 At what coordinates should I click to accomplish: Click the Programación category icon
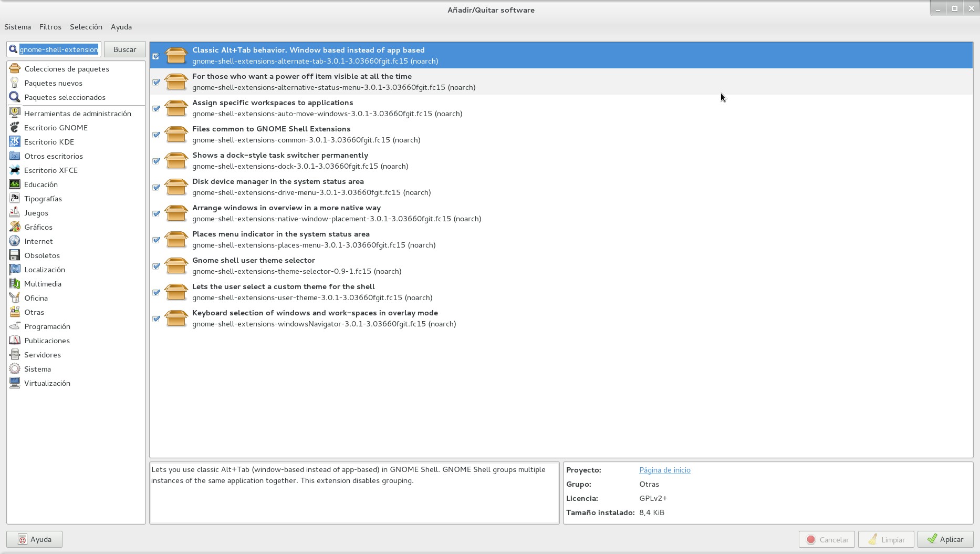pos(15,326)
